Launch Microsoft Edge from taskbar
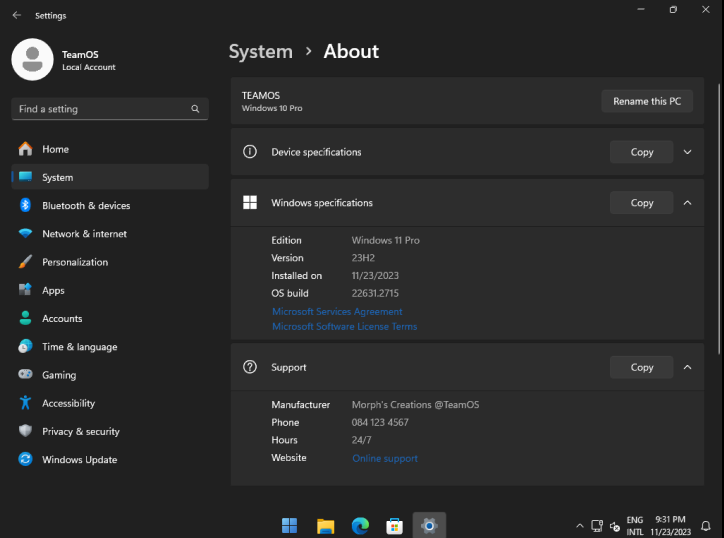The image size is (724, 538). click(360, 526)
